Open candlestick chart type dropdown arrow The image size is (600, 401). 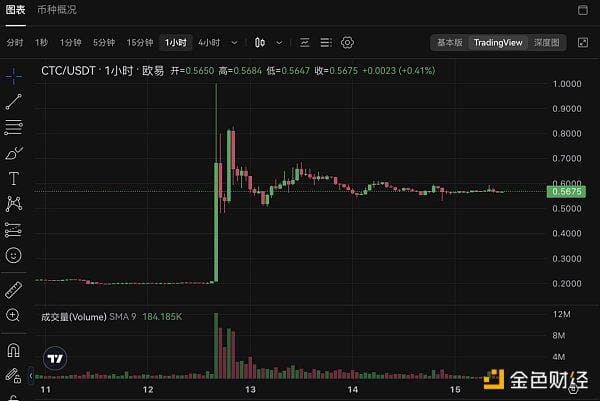(279, 42)
